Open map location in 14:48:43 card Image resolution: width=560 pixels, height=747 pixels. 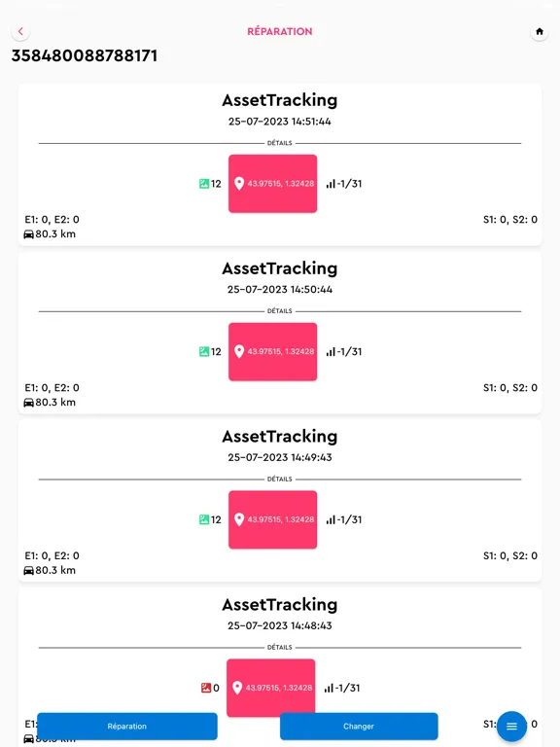click(270, 688)
